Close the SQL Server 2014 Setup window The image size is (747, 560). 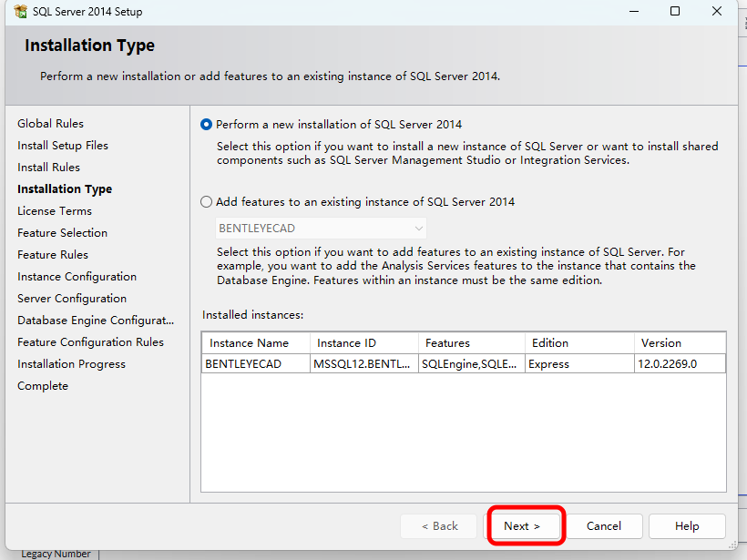(x=717, y=12)
